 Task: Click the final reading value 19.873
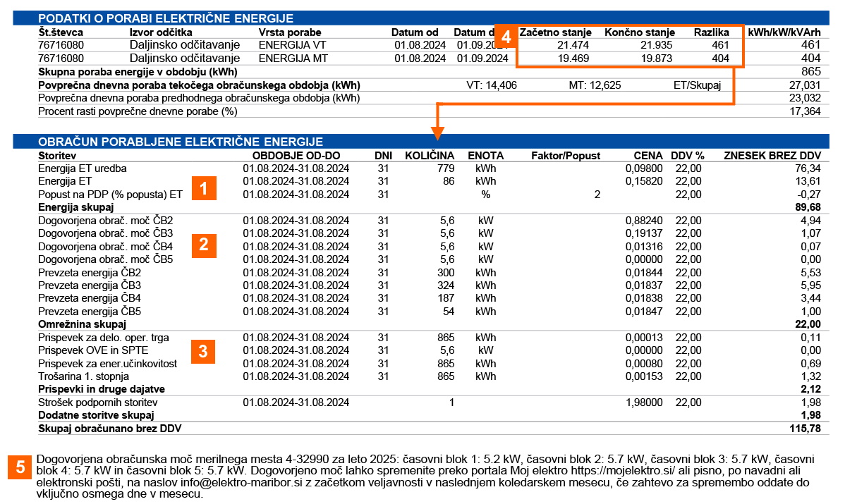657,58
